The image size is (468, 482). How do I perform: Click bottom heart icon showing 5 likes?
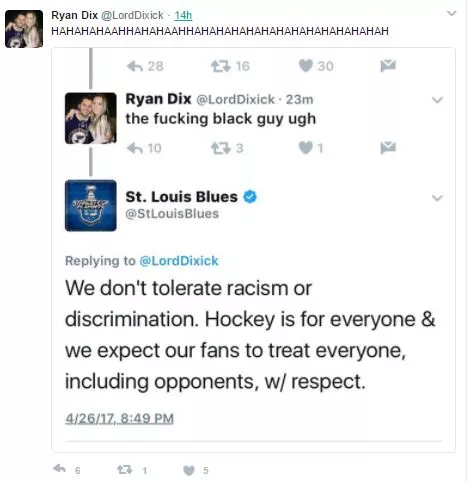click(x=189, y=470)
